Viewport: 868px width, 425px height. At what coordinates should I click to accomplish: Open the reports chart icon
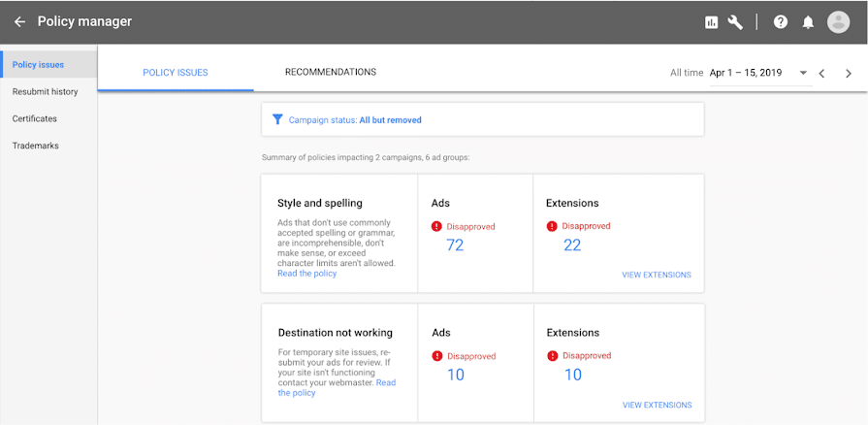712,22
